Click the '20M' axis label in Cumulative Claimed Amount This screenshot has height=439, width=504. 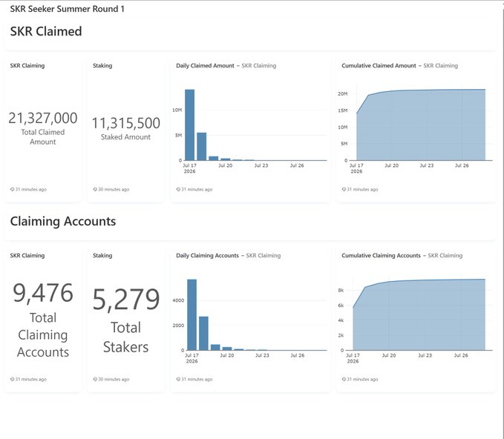click(343, 93)
